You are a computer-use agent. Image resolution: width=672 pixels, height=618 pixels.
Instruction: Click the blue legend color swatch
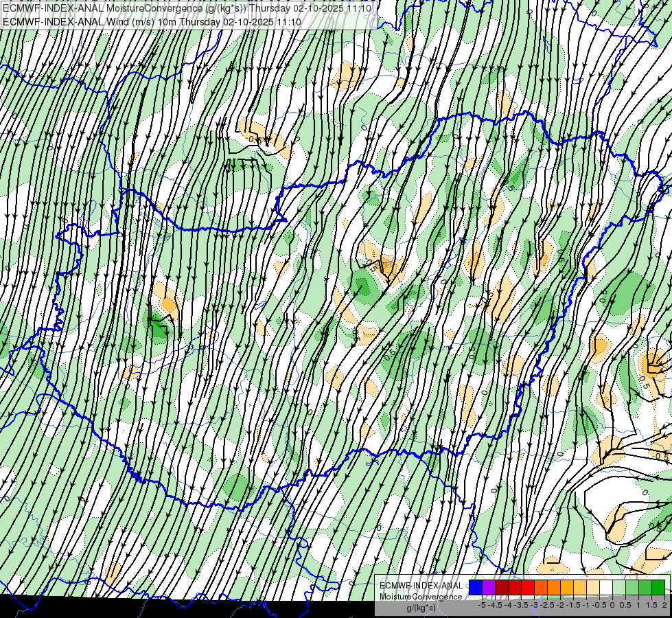(x=476, y=588)
